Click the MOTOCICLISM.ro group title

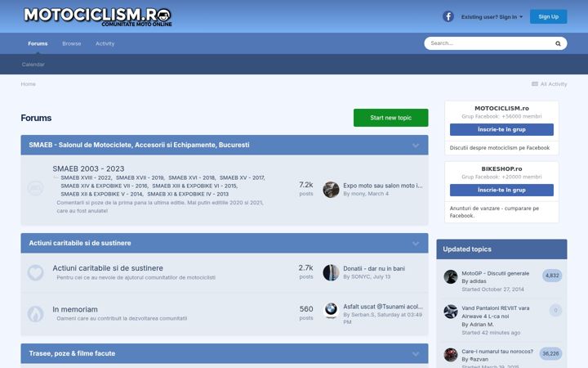click(x=501, y=108)
